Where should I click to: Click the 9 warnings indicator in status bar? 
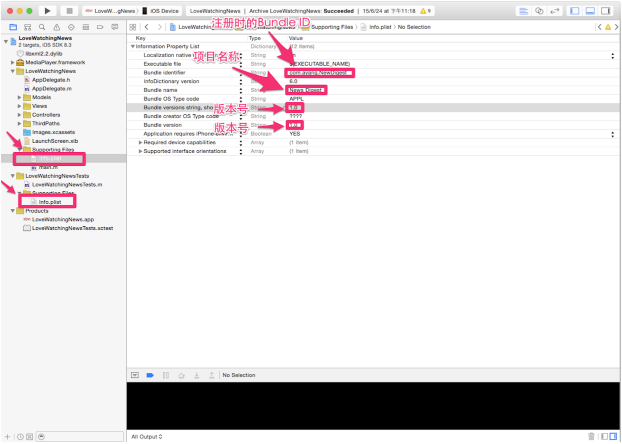pos(425,11)
